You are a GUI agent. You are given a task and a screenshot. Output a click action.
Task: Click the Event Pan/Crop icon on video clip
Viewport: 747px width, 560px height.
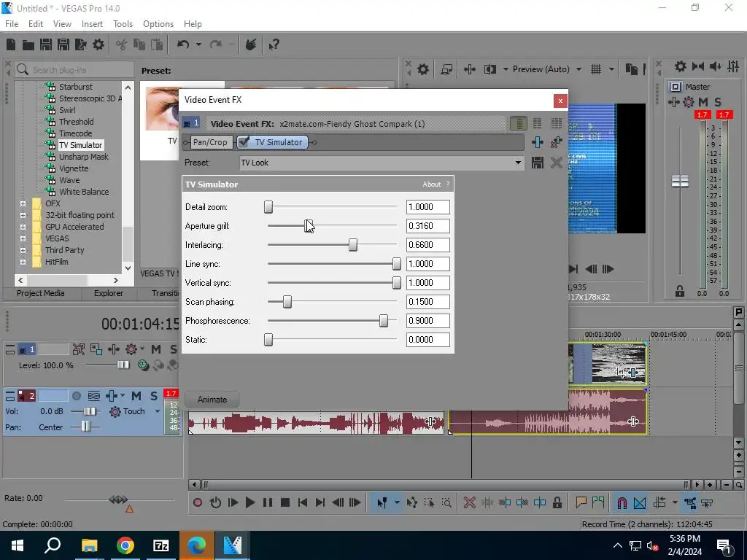tap(620, 373)
